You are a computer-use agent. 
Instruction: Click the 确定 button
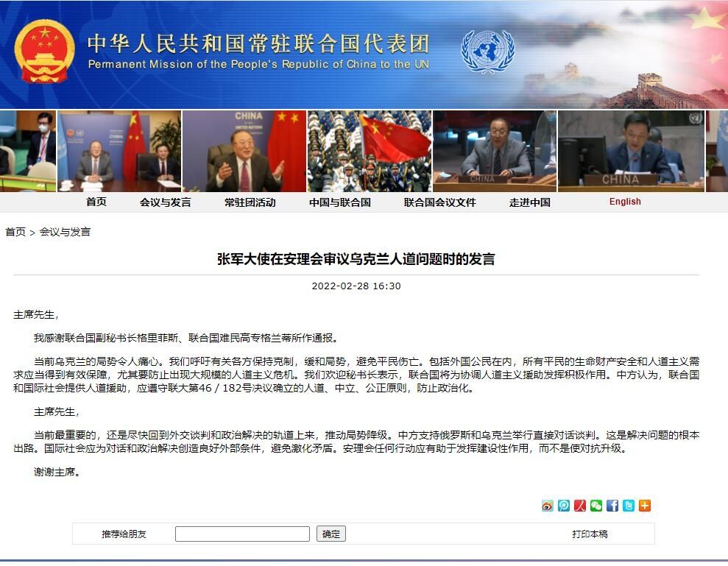pos(331,534)
